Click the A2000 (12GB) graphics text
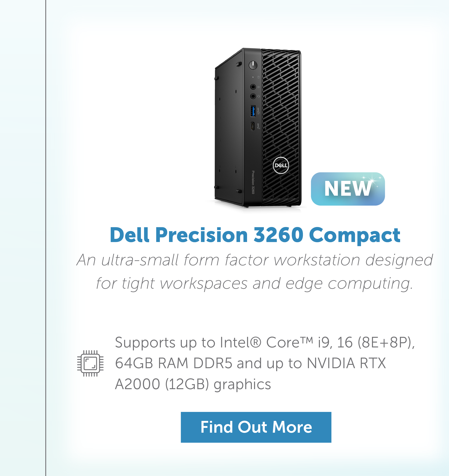This screenshot has width=449, height=476. coord(193,385)
